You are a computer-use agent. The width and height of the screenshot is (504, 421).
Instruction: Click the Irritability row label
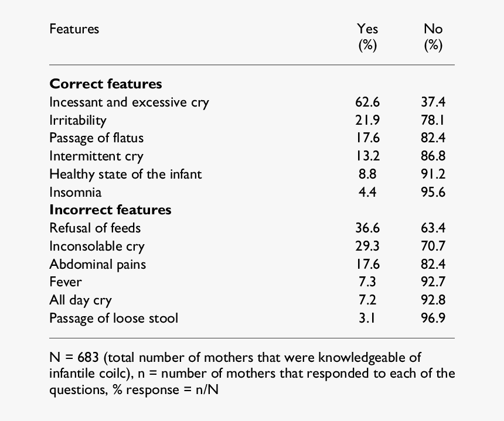tap(78, 121)
